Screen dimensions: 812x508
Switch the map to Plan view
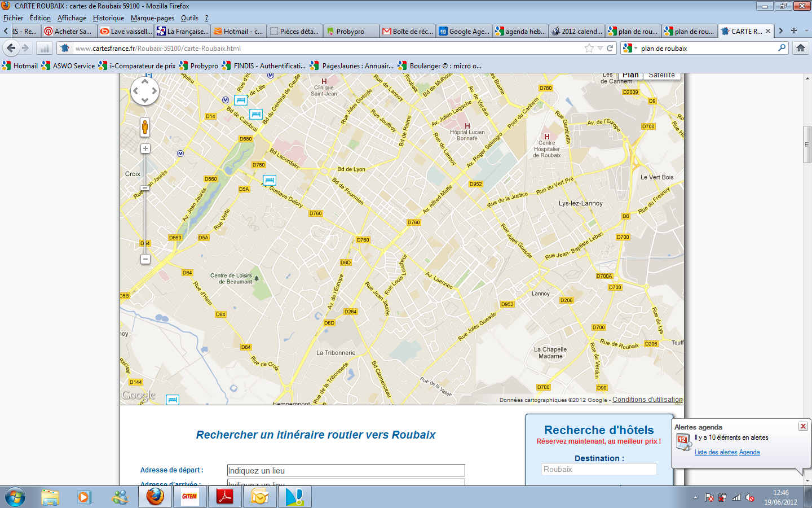[630, 75]
